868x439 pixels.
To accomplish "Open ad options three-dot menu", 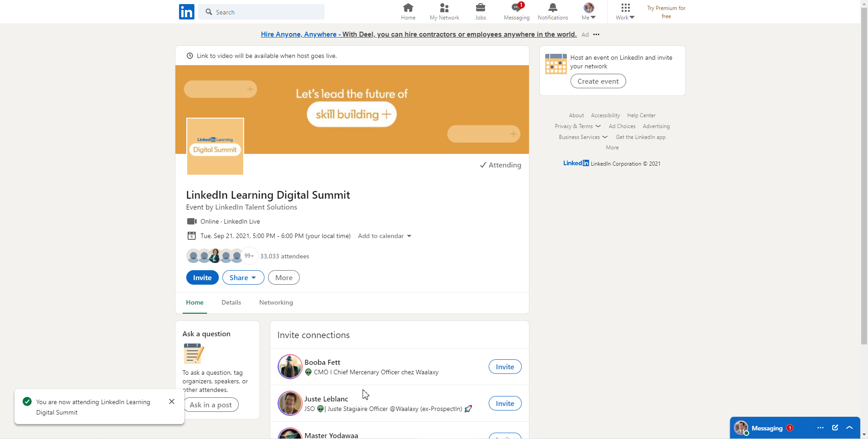I will point(596,34).
